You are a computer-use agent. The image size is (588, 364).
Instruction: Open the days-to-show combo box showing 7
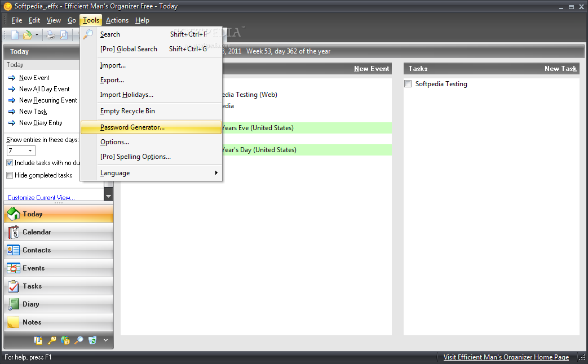pyautogui.click(x=21, y=150)
